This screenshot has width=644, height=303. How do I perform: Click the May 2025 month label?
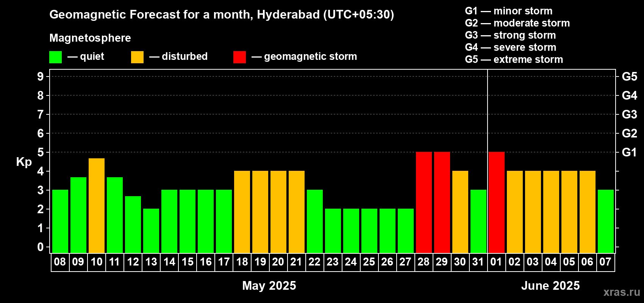(269, 286)
